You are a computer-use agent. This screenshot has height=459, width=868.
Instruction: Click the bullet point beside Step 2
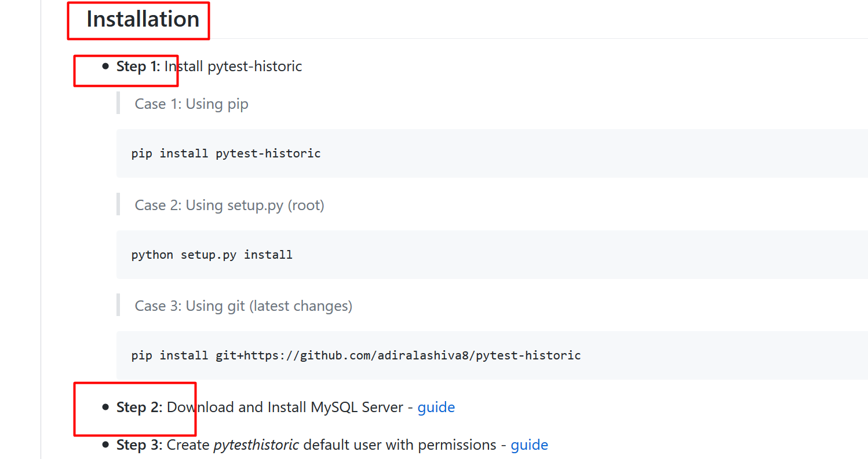[104, 407]
